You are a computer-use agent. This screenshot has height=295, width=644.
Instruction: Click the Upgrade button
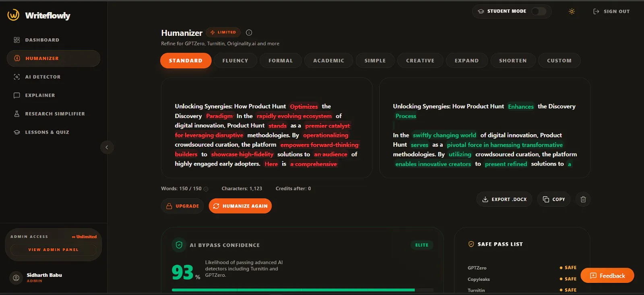tap(182, 206)
